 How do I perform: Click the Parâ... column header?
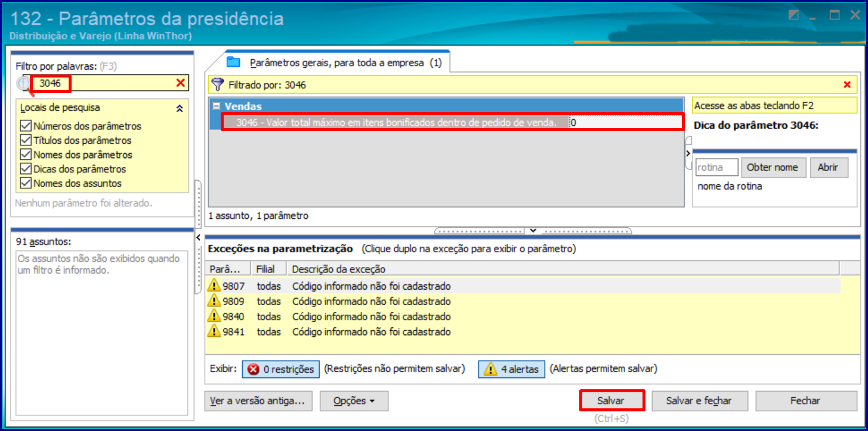(x=227, y=269)
